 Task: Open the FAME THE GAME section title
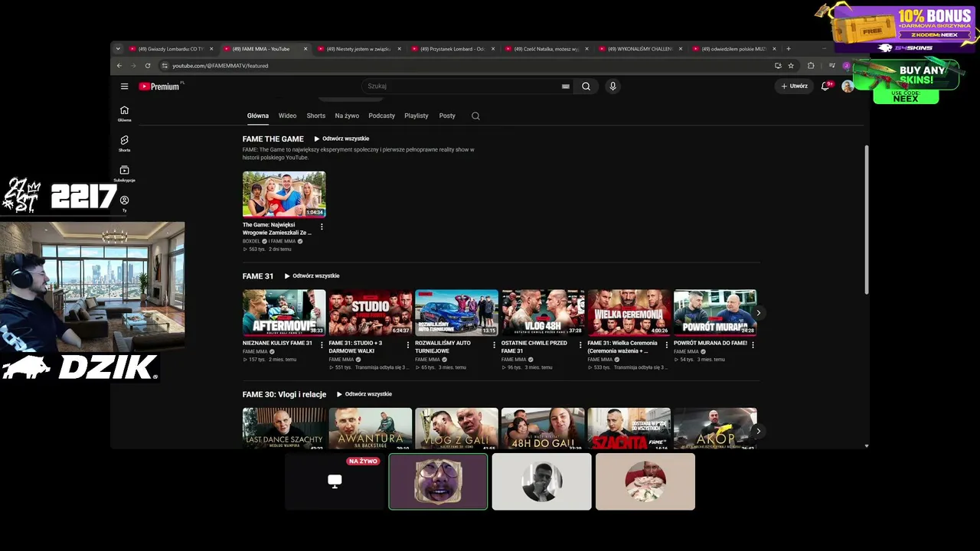(273, 139)
